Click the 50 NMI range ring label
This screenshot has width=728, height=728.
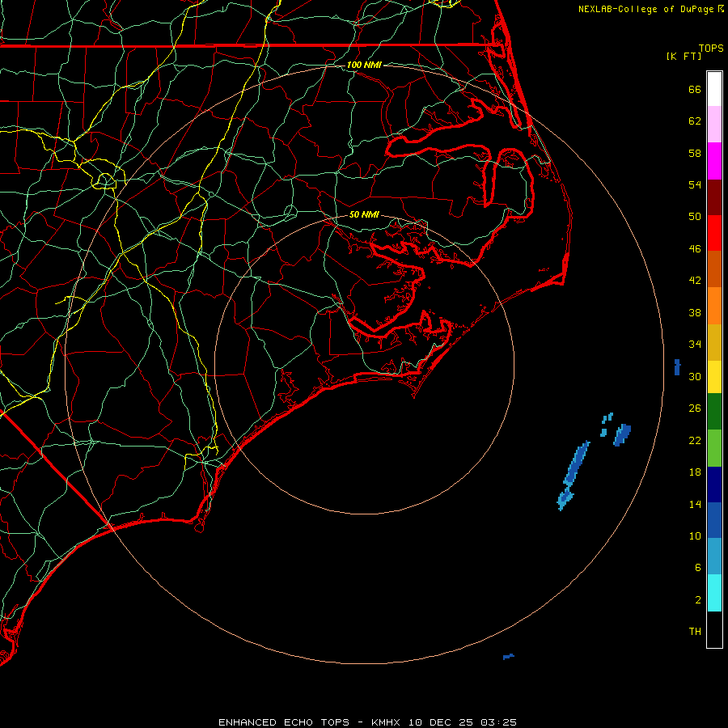tap(364, 214)
